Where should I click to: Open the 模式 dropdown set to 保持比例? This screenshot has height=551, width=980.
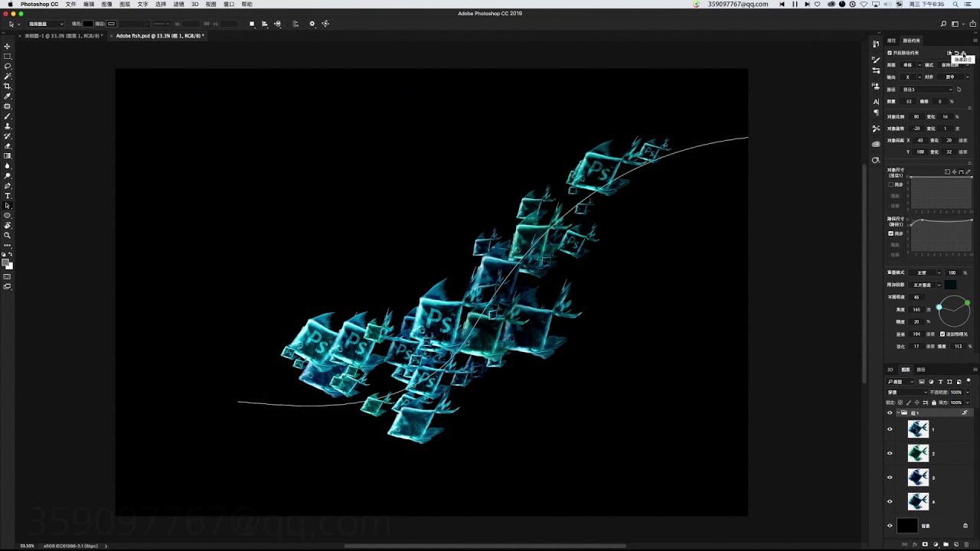pos(954,65)
